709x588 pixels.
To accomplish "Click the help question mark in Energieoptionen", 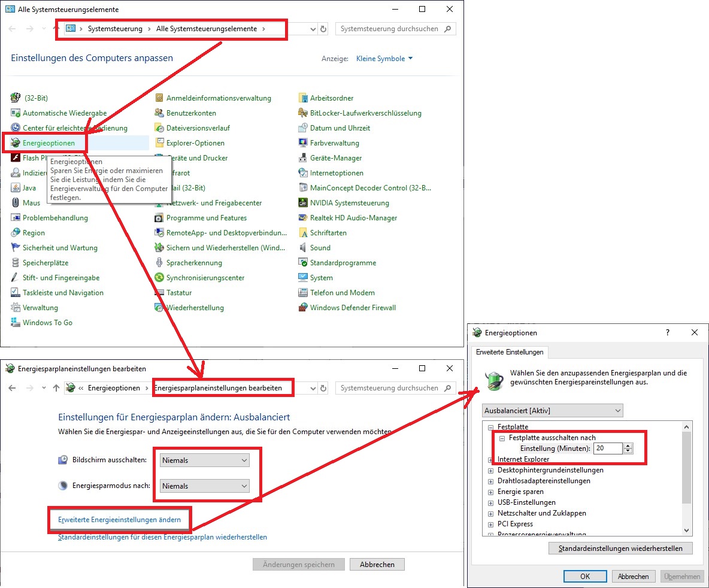I will 668,332.
